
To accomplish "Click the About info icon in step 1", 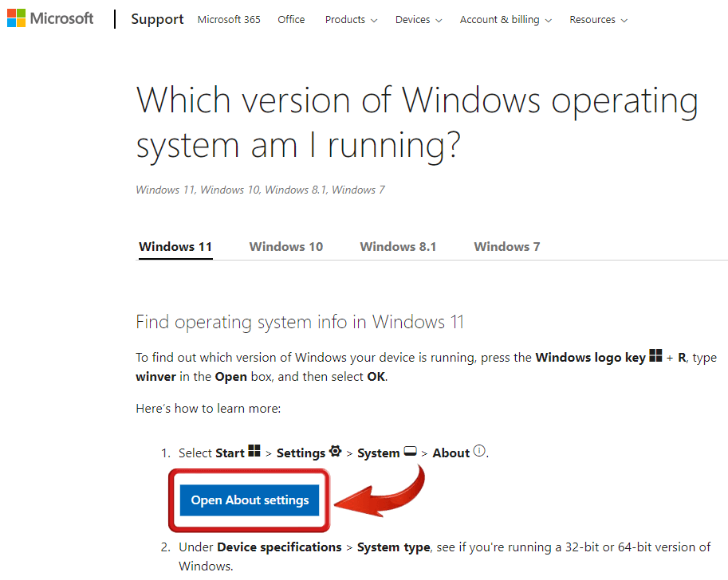I will coord(481,450).
